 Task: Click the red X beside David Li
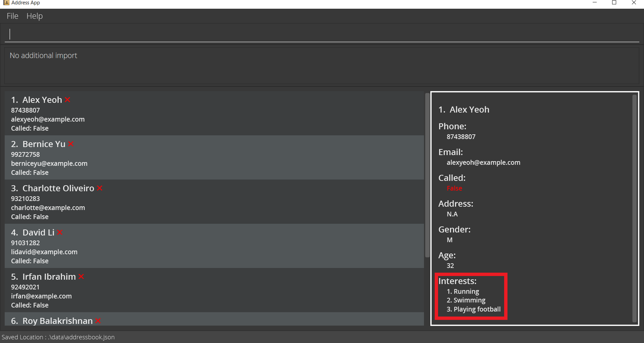coord(60,232)
